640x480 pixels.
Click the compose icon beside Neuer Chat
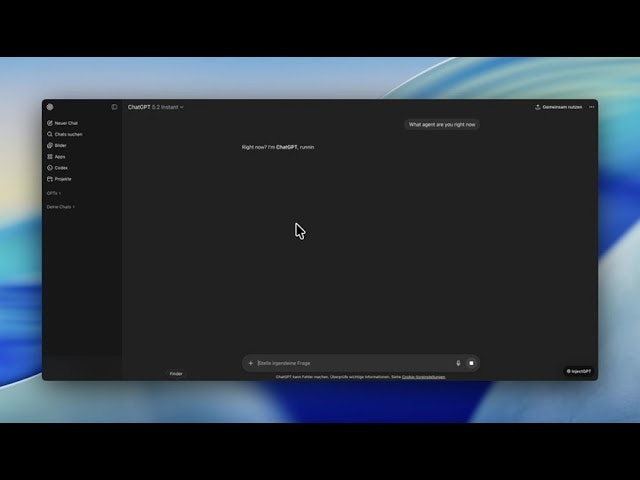pyautogui.click(x=50, y=123)
